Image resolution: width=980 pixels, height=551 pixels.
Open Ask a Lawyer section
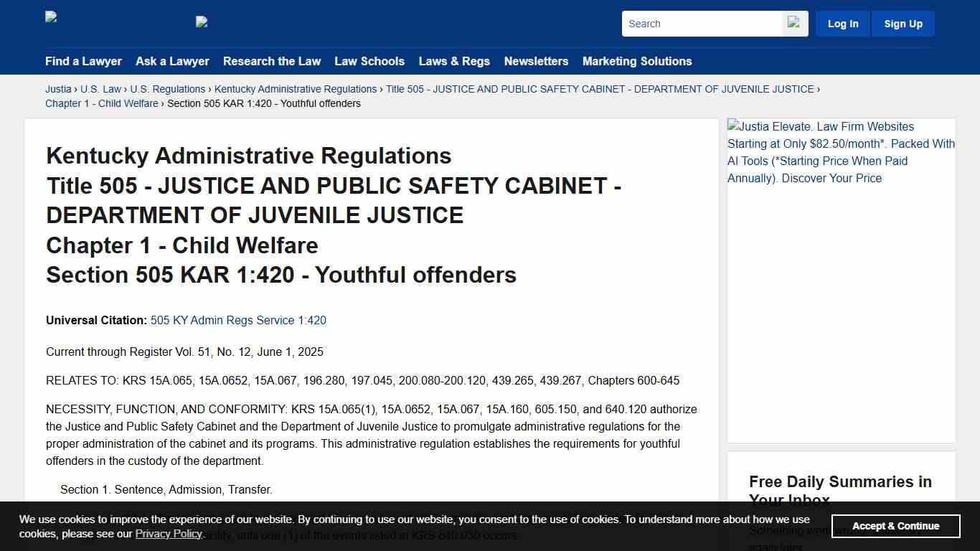(172, 62)
